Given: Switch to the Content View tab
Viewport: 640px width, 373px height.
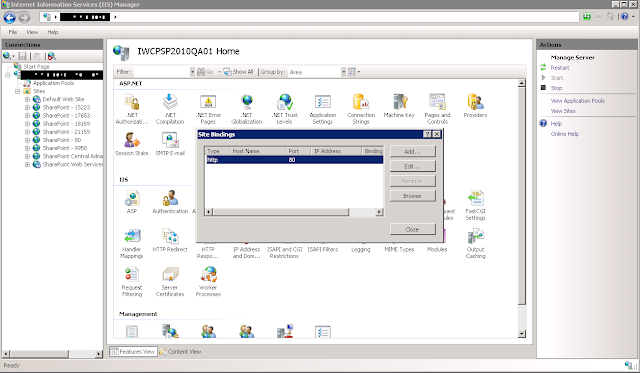Looking at the screenshot, I should (180, 351).
